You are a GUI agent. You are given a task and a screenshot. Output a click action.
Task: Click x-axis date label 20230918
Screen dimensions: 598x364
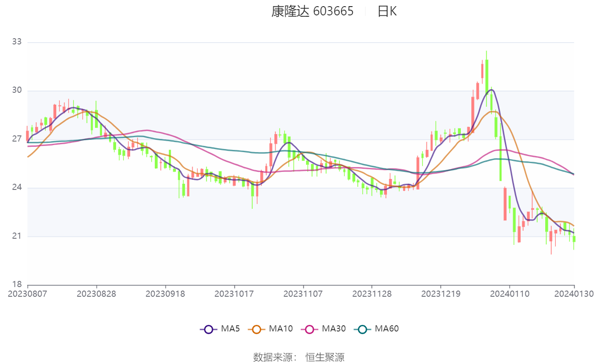pyautogui.click(x=165, y=294)
